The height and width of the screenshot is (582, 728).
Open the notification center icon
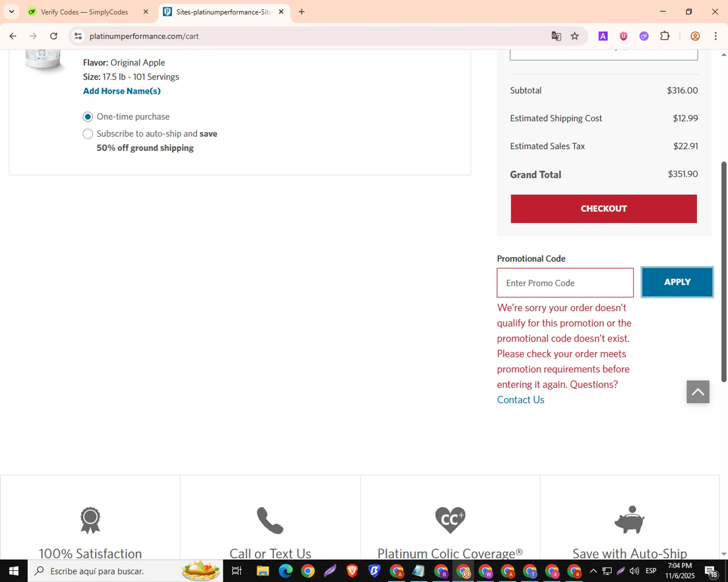pyautogui.click(x=711, y=571)
